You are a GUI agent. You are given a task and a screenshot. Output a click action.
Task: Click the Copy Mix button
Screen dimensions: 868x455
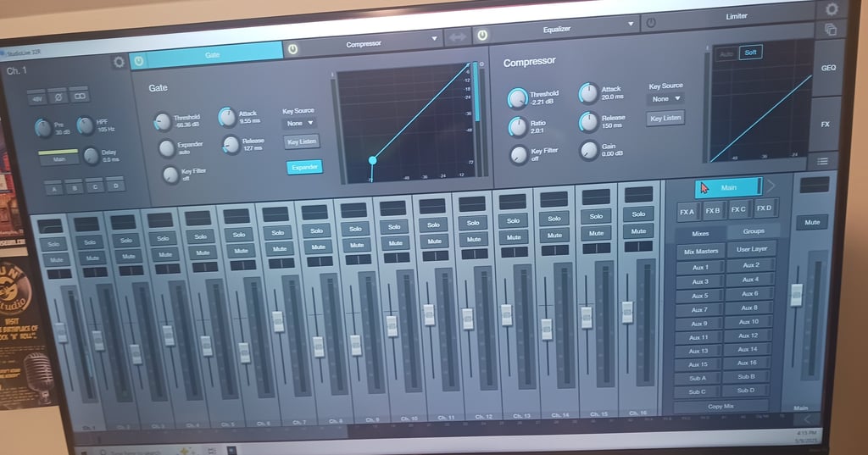pyautogui.click(x=721, y=407)
